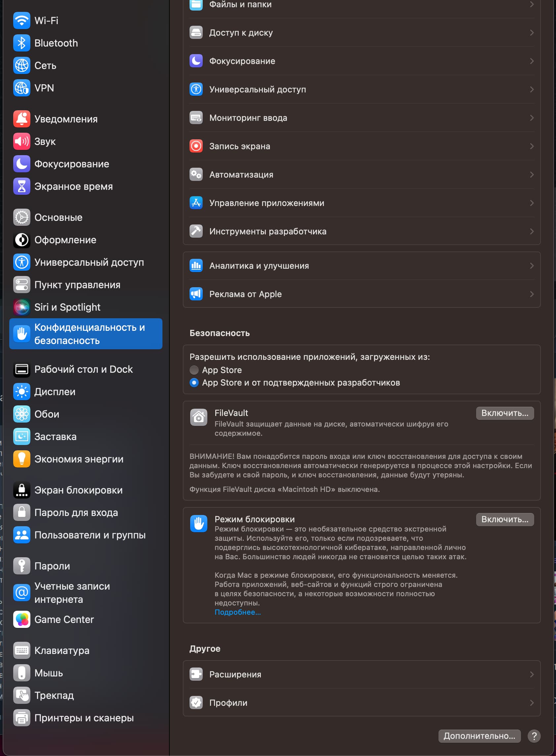Click the Дополнительно… button

(x=479, y=736)
